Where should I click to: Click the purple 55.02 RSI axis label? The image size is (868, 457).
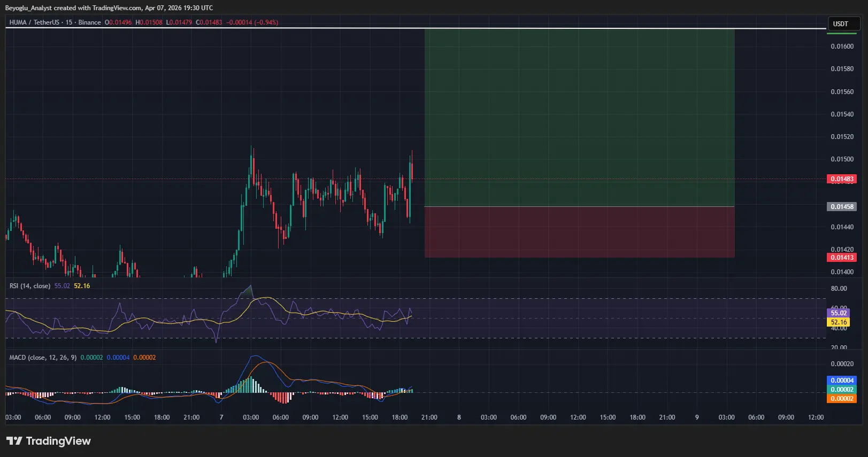[838, 313]
